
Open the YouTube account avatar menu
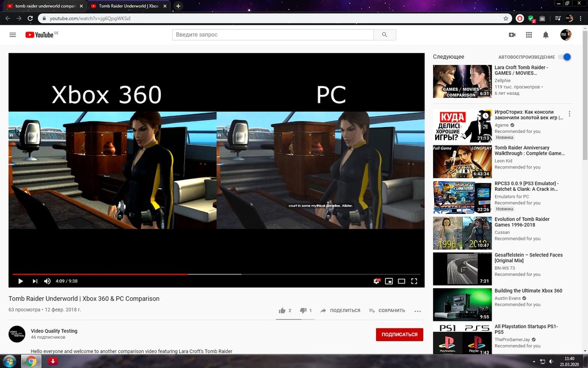[566, 34]
